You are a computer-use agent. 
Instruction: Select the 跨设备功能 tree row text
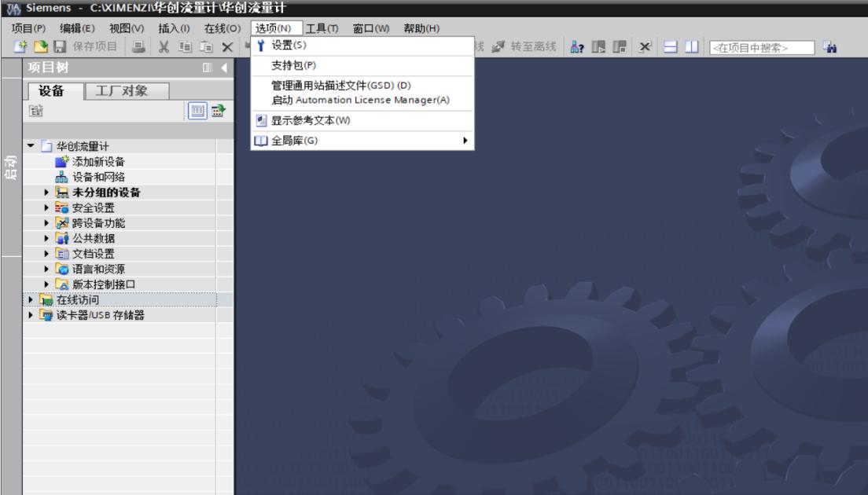click(98, 223)
